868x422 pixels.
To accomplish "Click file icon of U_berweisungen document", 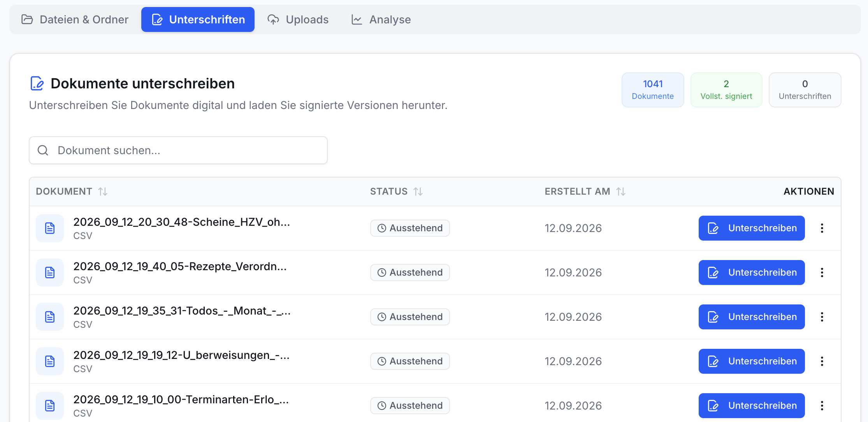I will click(50, 361).
